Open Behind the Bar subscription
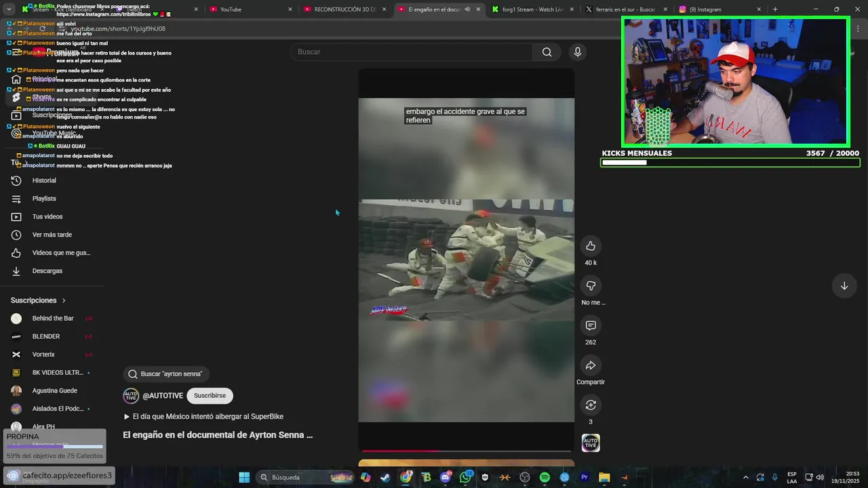Screen dimensions: 868x488 coord(52,319)
